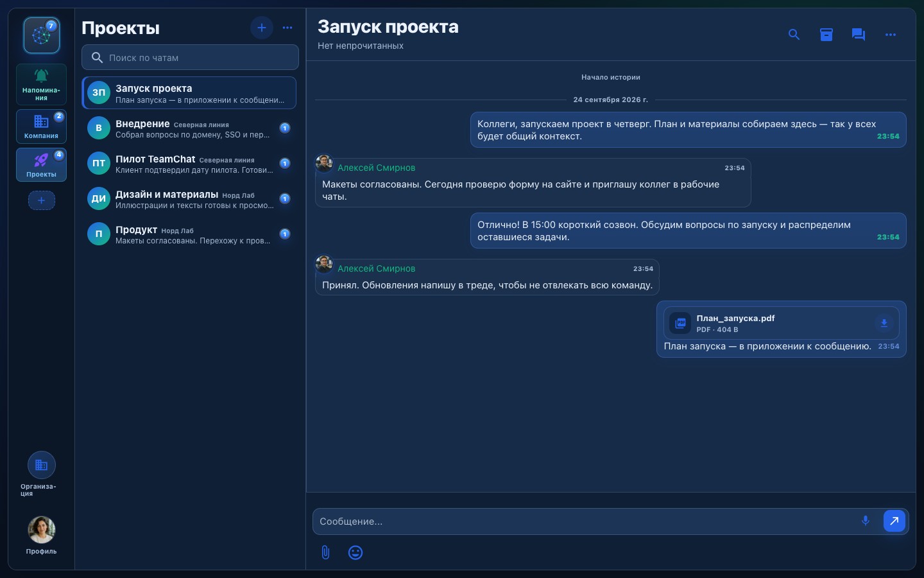Open the Внедрение chat
Viewport: 924px width, 578px height.
pyautogui.click(x=190, y=128)
